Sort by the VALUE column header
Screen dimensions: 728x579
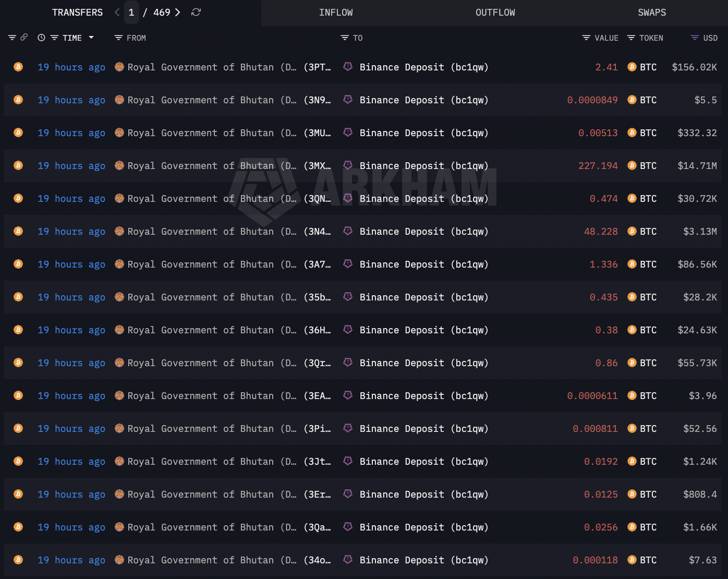[606, 38]
